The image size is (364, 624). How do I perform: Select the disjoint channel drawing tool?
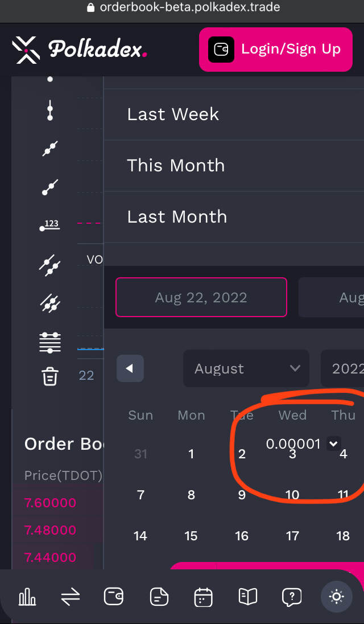(49, 303)
